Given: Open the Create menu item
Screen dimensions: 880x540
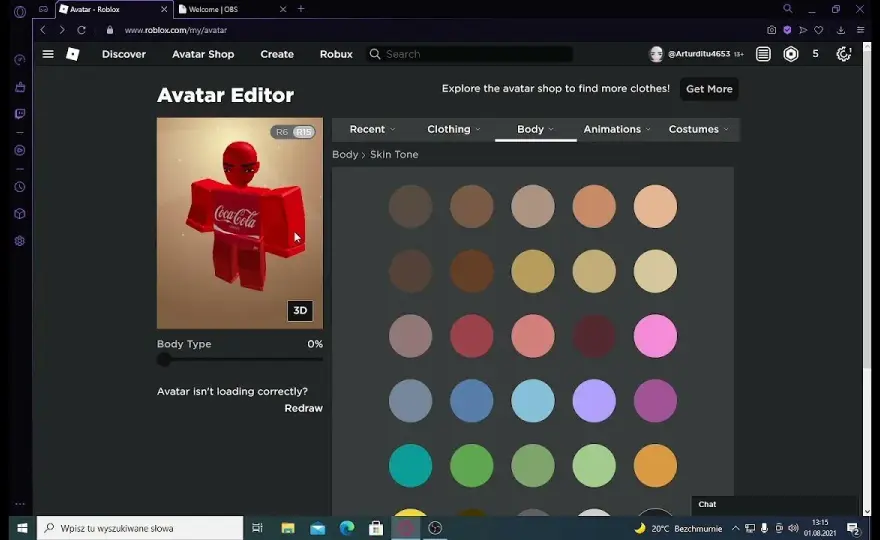Looking at the screenshot, I should 277,54.
